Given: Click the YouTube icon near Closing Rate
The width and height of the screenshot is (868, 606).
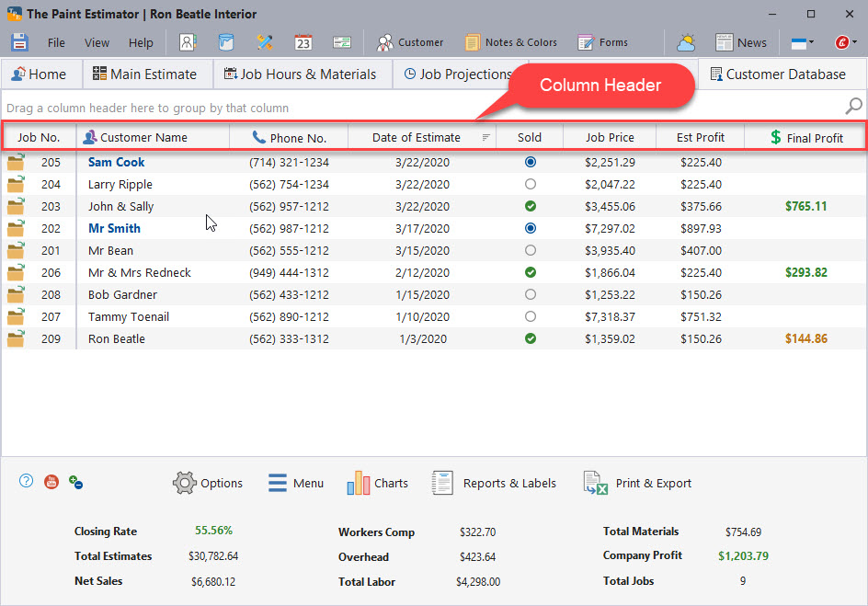Looking at the screenshot, I should coord(51,481).
